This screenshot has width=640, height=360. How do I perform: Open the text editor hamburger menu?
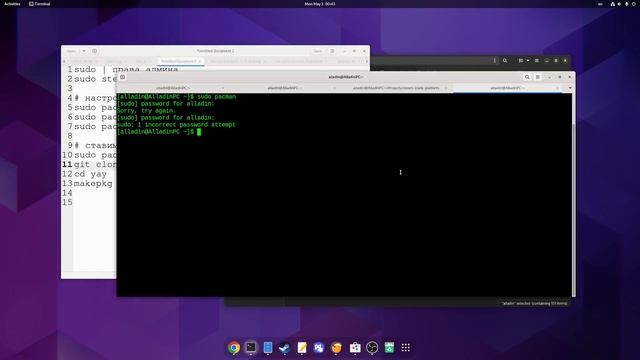(x=332, y=51)
